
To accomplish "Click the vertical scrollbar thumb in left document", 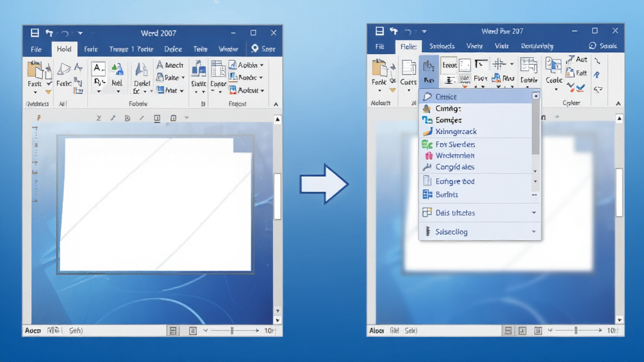I will pos(277,196).
